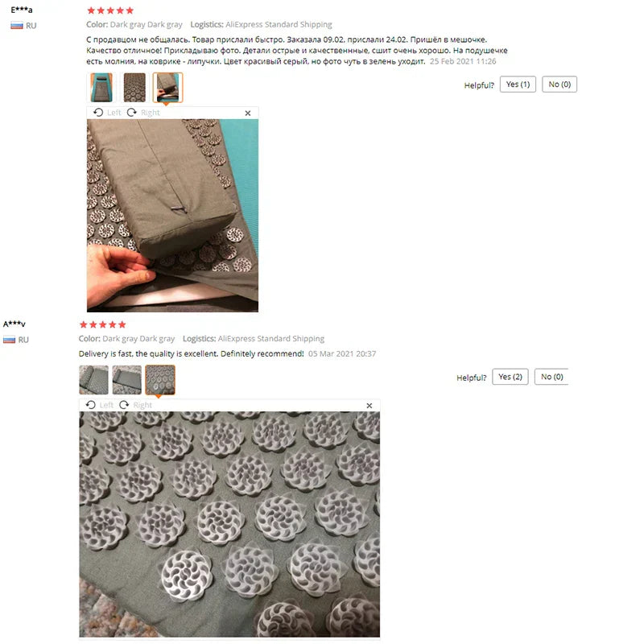Click the Russian flag icon beside A***v
Image resolution: width=644 pixels, height=644 pixels.
click(x=9, y=340)
